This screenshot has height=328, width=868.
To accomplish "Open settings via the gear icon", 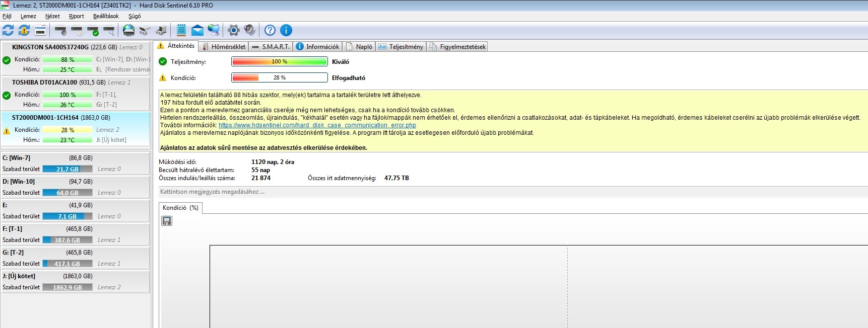I will click(233, 30).
